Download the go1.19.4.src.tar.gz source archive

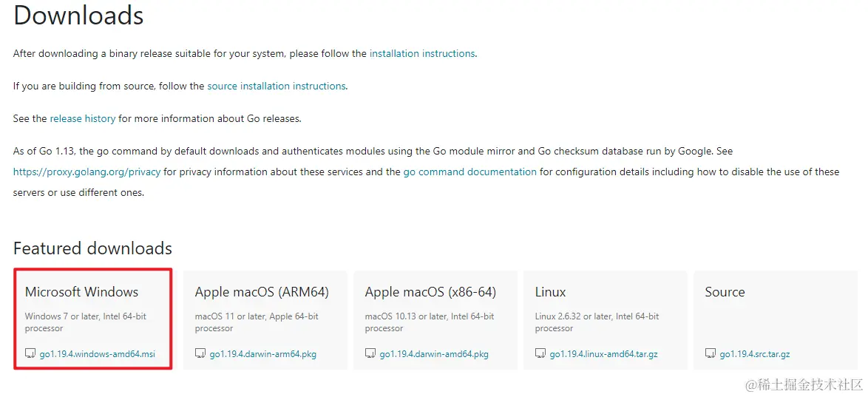[755, 354]
